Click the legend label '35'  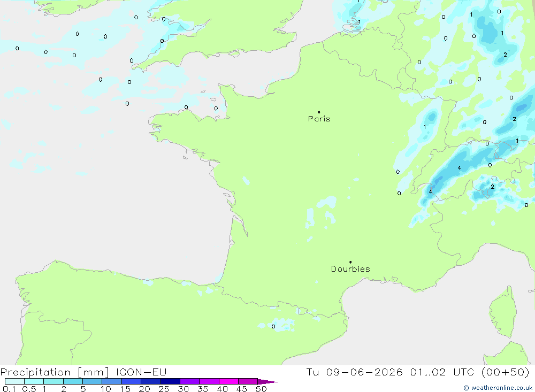click(203, 389)
